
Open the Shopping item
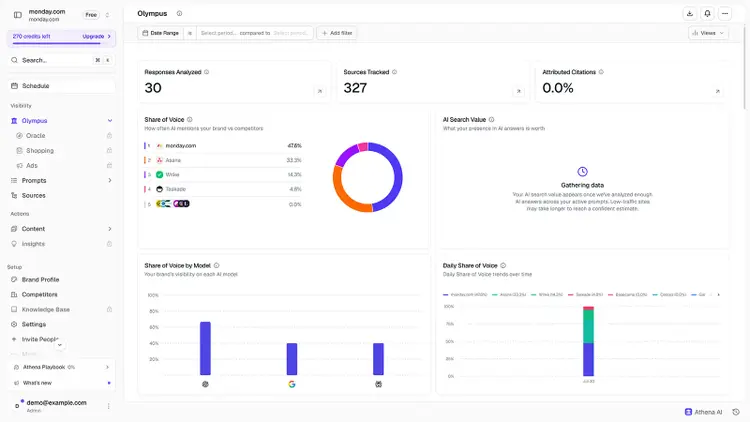coord(40,150)
